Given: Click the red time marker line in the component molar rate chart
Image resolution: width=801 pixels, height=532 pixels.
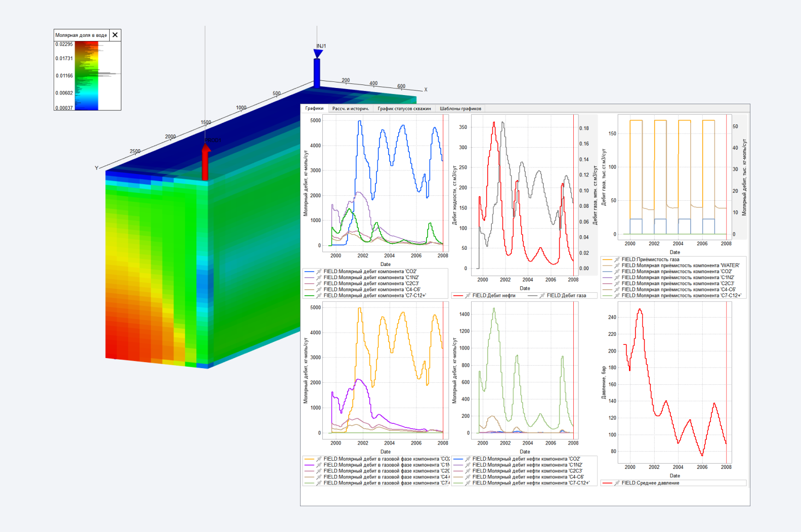Looking at the screenshot, I should [443, 183].
